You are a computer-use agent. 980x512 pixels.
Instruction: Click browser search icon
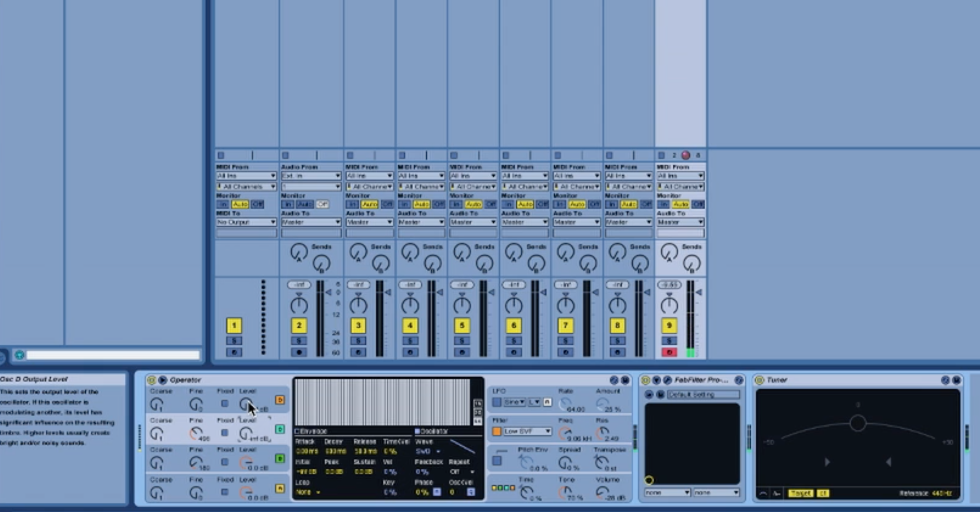pyautogui.click(x=19, y=355)
